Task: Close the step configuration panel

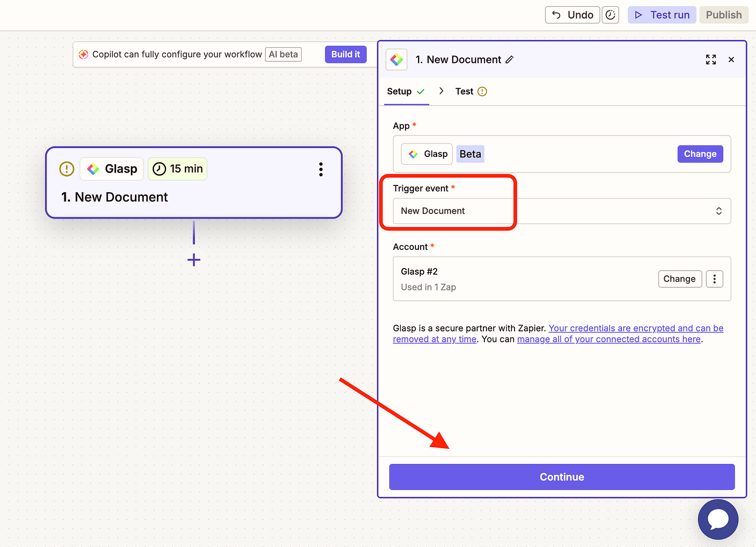Action: coord(731,60)
